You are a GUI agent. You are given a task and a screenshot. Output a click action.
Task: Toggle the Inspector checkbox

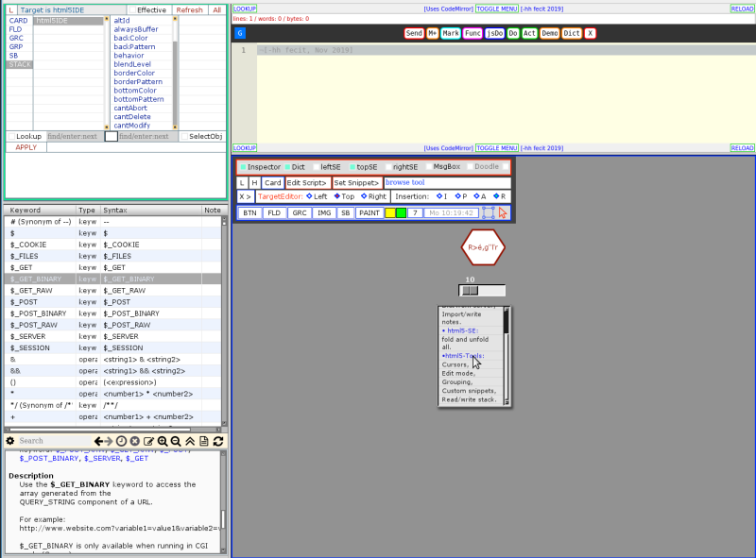pyautogui.click(x=242, y=166)
